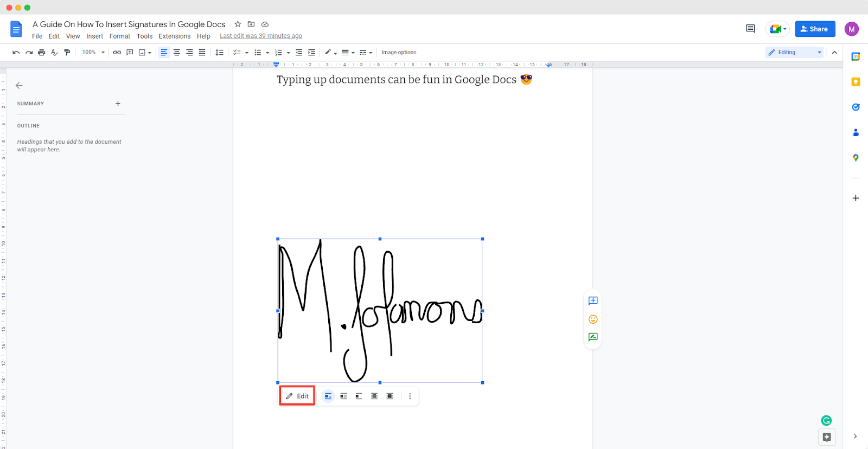Set the signature image to Break text
The height and width of the screenshot is (449, 868).
coord(359,396)
